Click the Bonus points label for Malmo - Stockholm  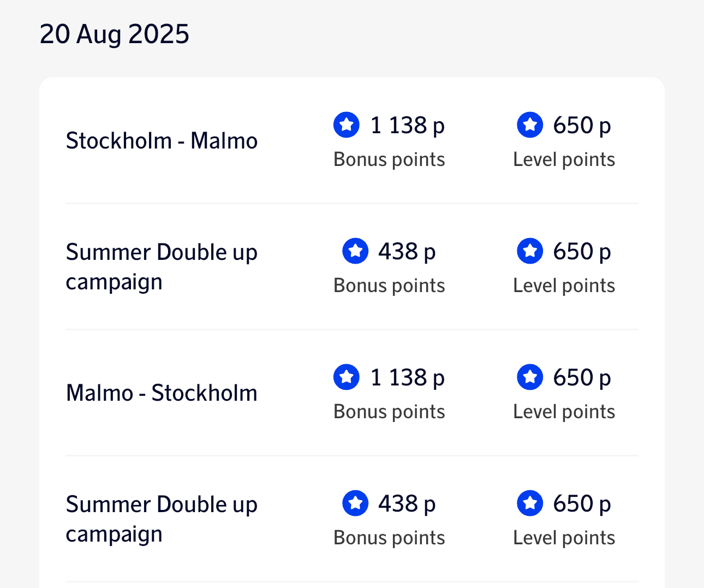point(389,412)
